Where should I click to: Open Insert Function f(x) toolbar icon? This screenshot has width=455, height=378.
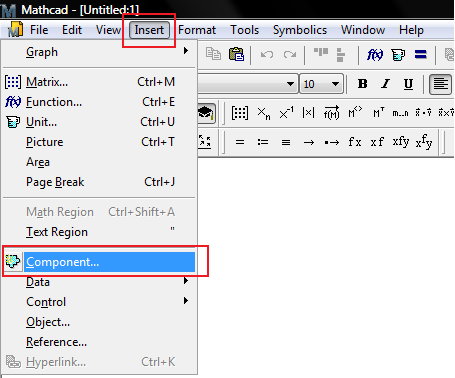(x=375, y=54)
